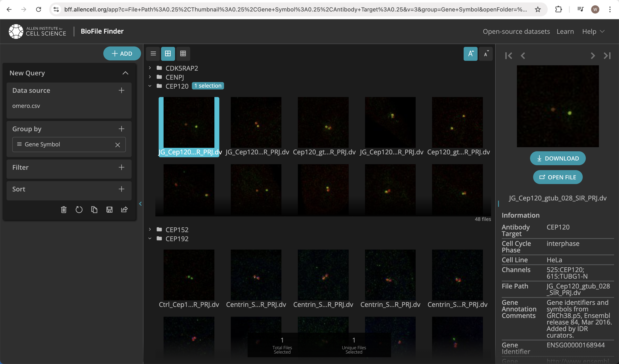This screenshot has height=364, width=619.
Task: Increase text size with larger A button
Action: pos(470,53)
